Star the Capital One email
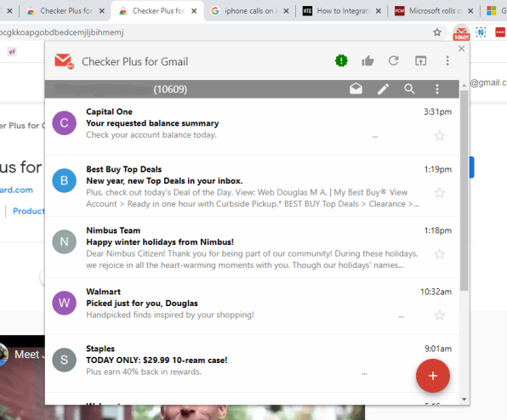The image size is (507, 420). (x=440, y=136)
